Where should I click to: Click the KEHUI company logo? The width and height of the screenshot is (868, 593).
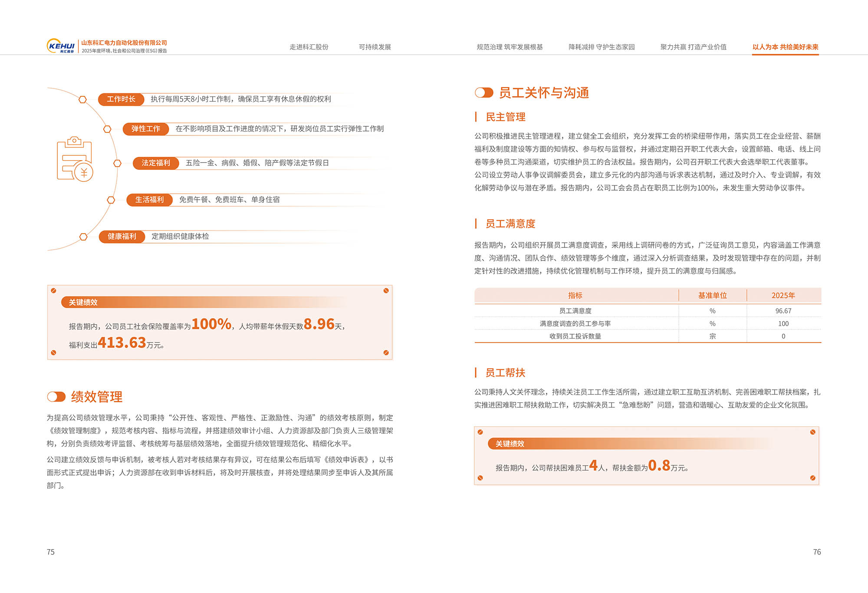[x=61, y=46]
